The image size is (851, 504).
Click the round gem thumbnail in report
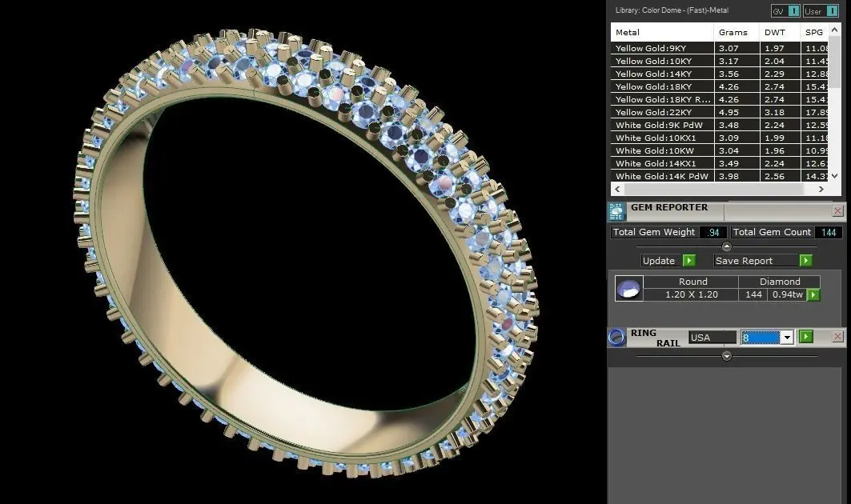pyautogui.click(x=629, y=288)
